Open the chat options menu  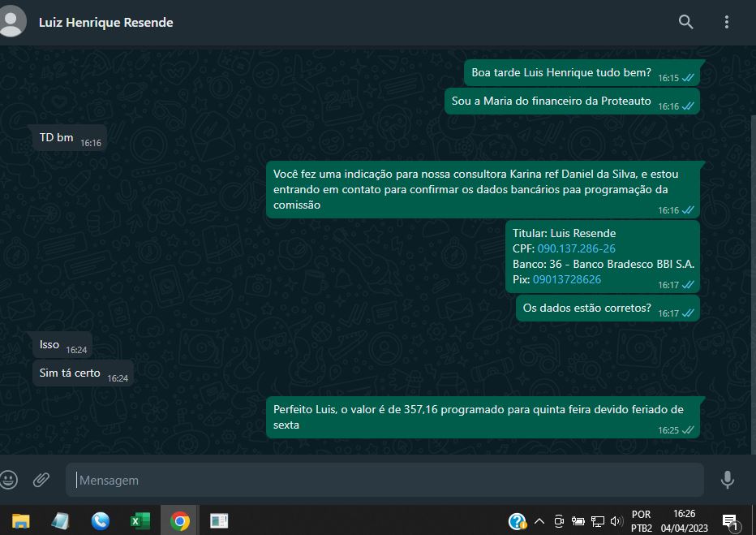click(726, 22)
